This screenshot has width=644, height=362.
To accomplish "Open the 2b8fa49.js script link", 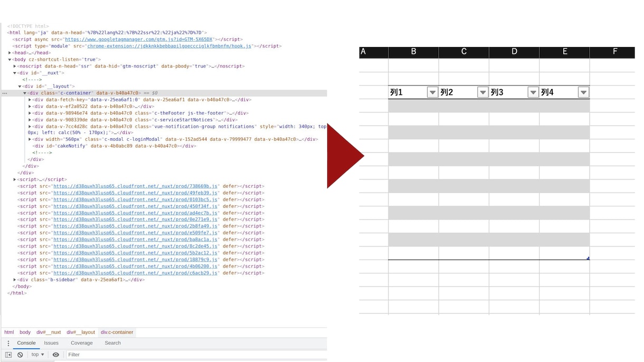I will coord(135,226).
